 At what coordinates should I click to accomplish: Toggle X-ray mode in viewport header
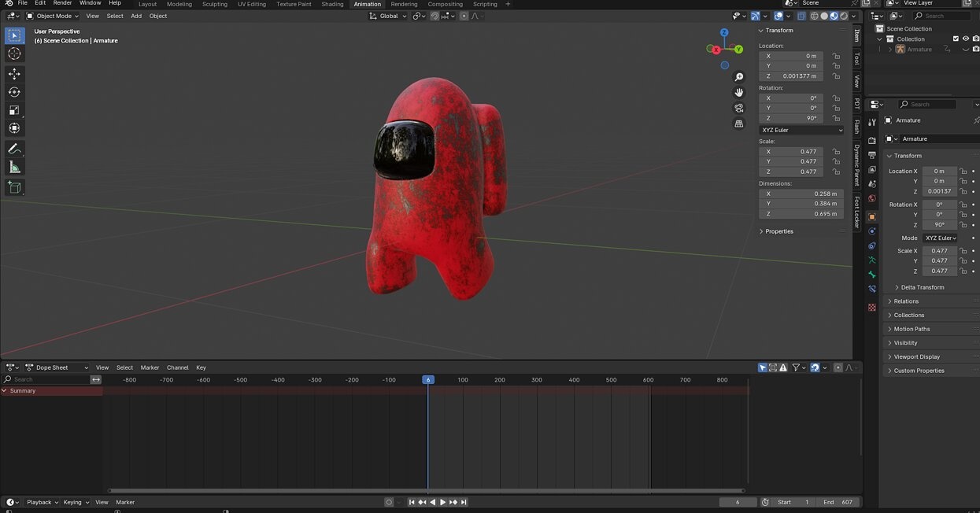click(801, 16)
